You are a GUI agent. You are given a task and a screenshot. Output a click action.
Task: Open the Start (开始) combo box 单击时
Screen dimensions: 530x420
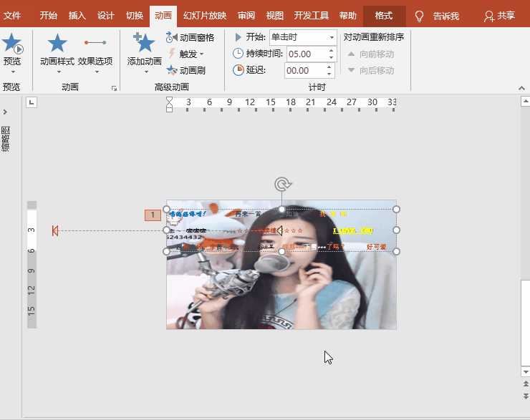tap(303, 37)
